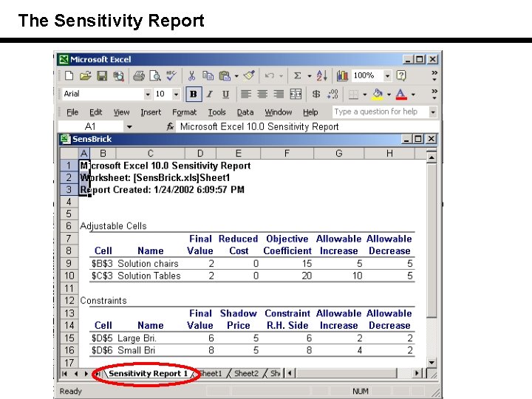Click the Print icon
Screen dimensions: 532x399
139,75
